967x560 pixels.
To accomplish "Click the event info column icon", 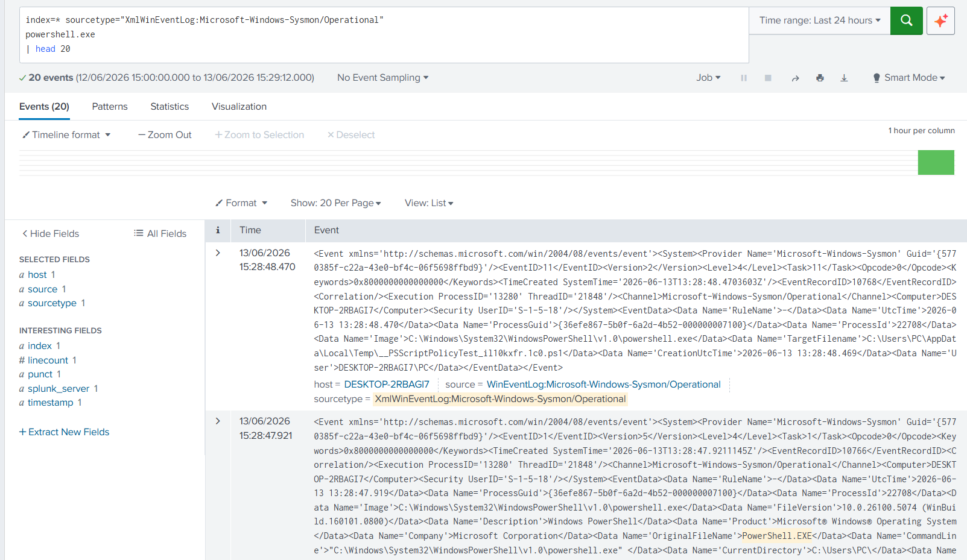I will point(218,230).
